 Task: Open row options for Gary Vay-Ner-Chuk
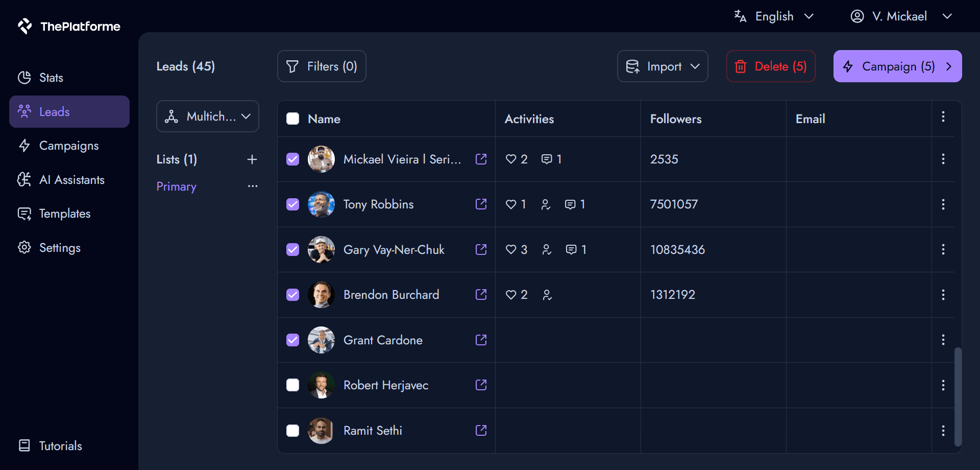coord(943,249)
